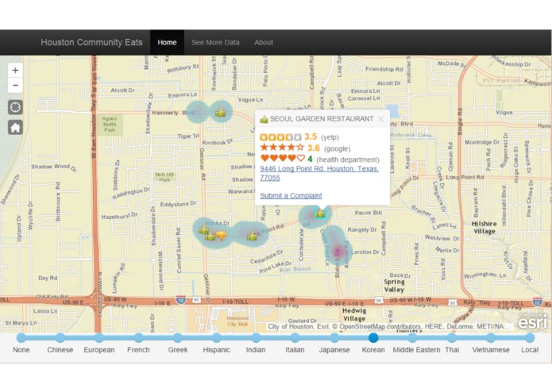Go to the Home tab
552x392 pixels.
click(167, 43)
